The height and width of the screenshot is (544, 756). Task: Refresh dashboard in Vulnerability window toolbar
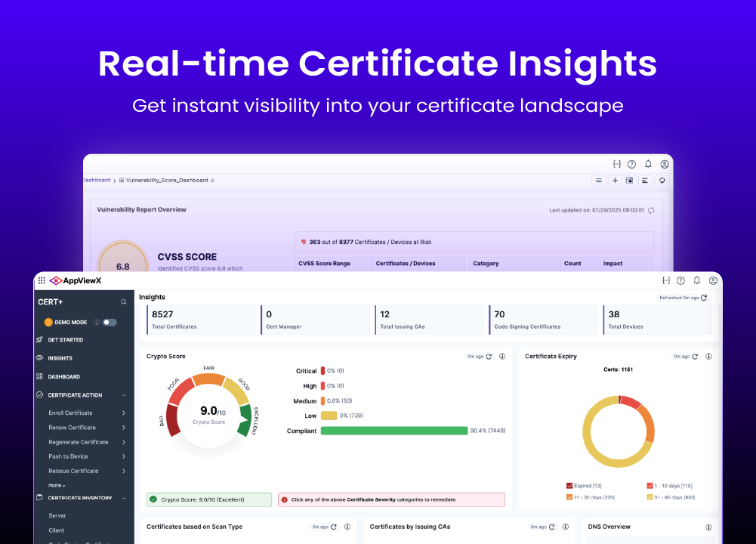(662, 181)
